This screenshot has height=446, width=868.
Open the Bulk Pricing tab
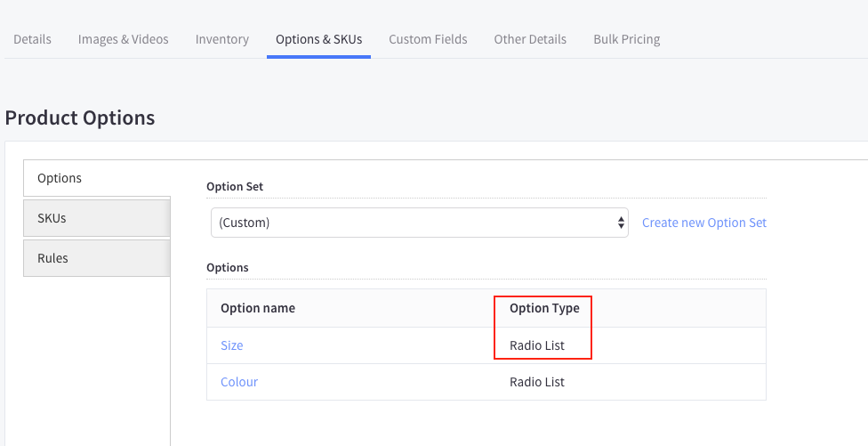pos(626,39)
